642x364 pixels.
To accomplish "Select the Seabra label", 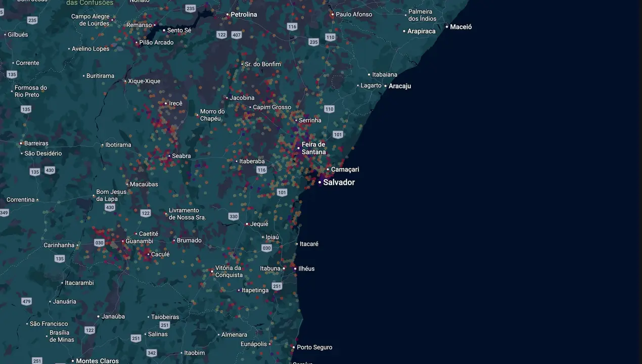I will pos(181,156).
